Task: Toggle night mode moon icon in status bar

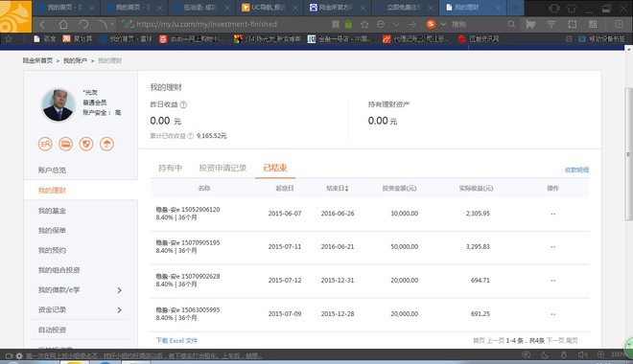Action: [545, 354]
